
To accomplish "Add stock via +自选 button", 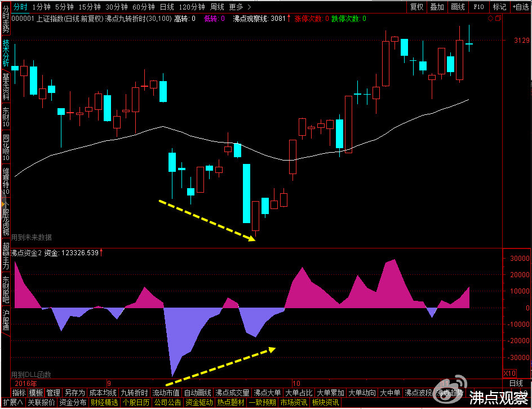I will tap(520, 7).
